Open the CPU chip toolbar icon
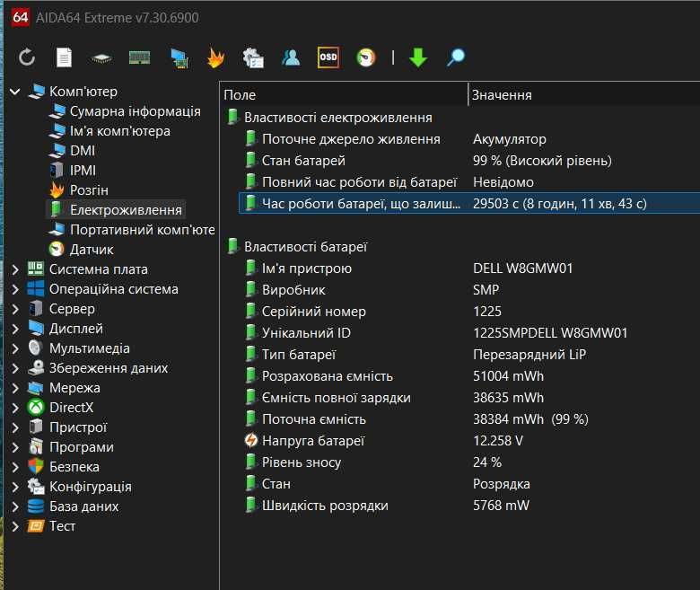The width and height of the screenshot is (700, 590). point(101,58)
